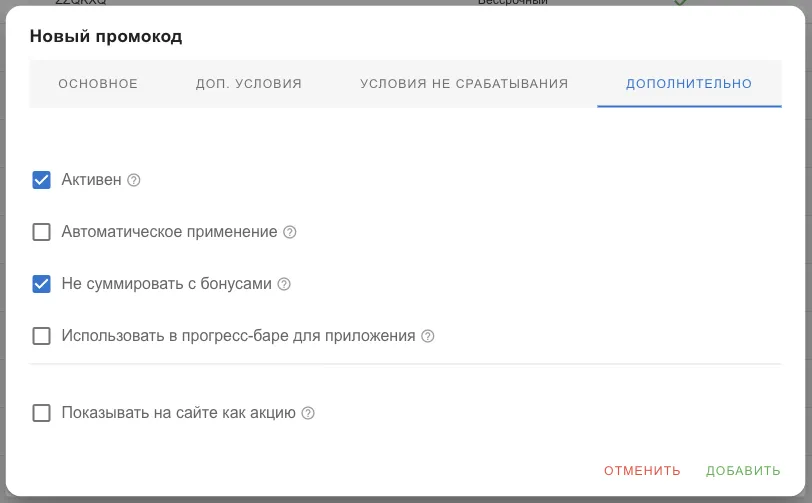Click help icon beside Автоматическое применение
Screen dimensions: 812x503
coord(289,232)
